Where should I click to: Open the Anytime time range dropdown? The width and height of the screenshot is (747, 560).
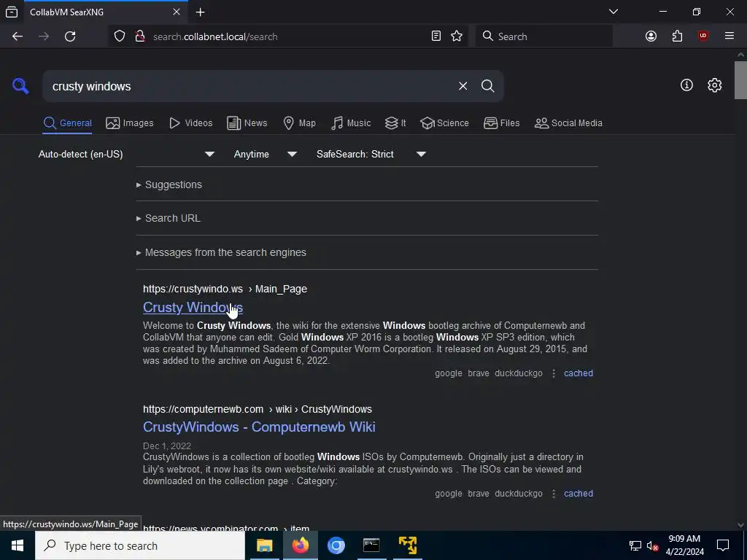tap(266, 155)
